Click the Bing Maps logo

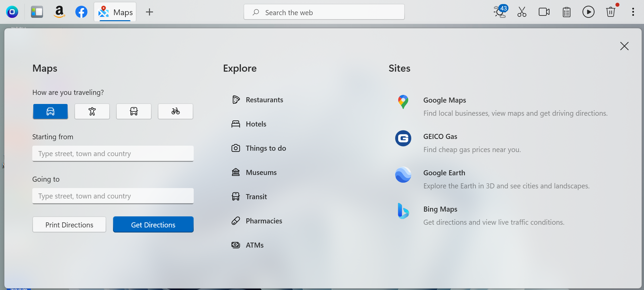click(x=403, y=211)
